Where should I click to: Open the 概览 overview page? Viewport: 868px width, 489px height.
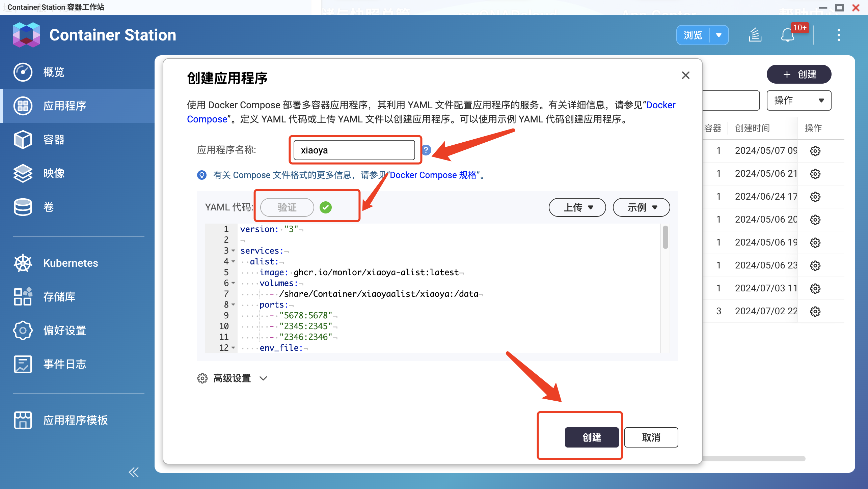click(x=77, y=72)
